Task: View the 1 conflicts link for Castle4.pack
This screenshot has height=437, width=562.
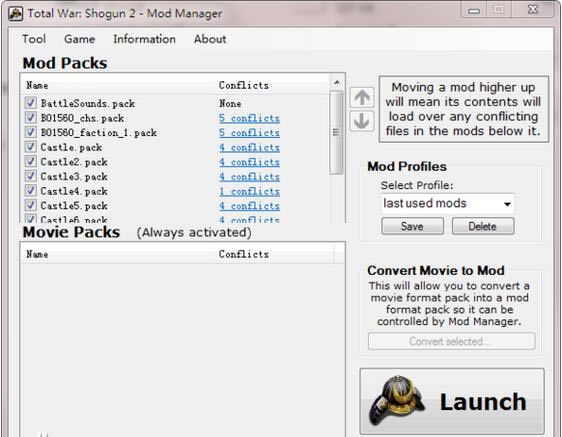Action: coord(249,191)
